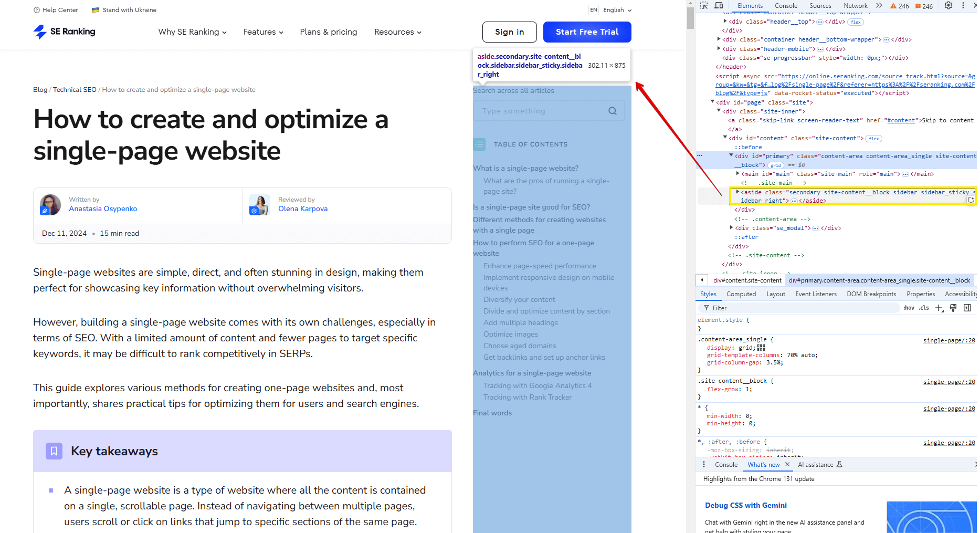The image size is (980, 533).
Task: Click the Help Center question icon
Action: (x=37, y=10)
